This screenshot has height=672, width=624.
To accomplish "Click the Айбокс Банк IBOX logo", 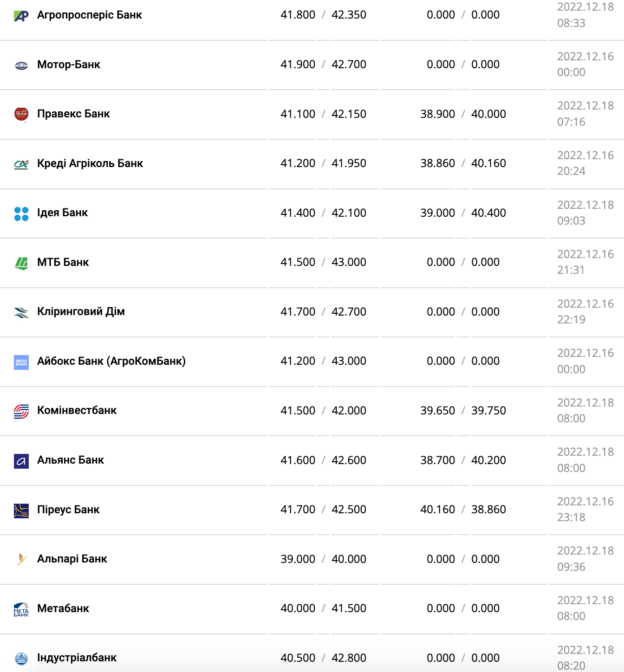I will point(21,362).
